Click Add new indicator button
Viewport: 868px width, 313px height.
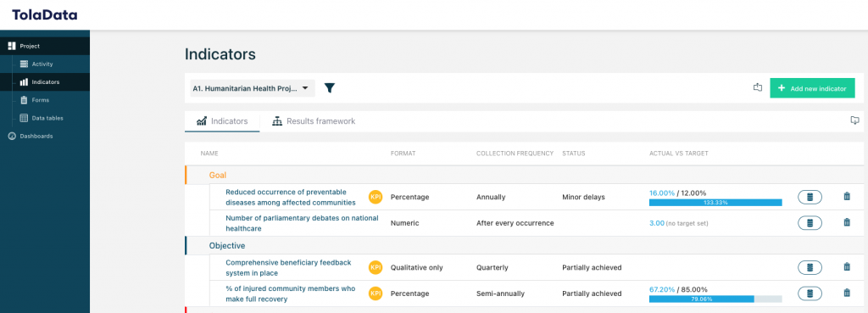(x=812, y=88)
